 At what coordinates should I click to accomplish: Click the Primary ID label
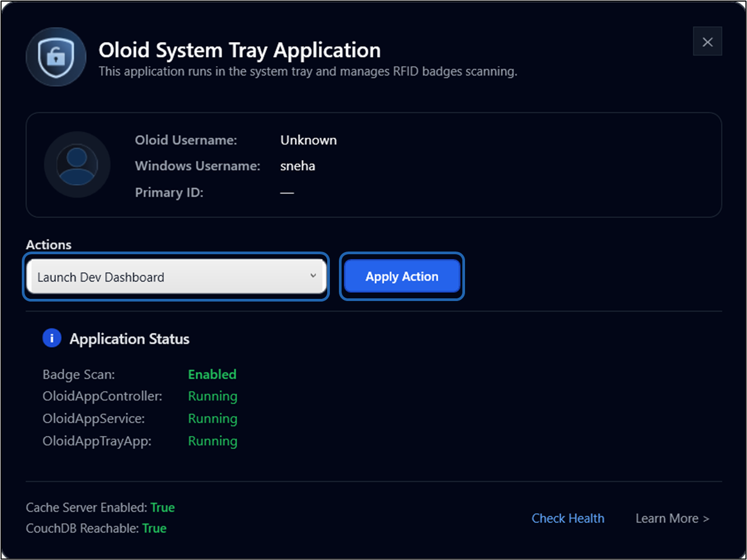169,193
